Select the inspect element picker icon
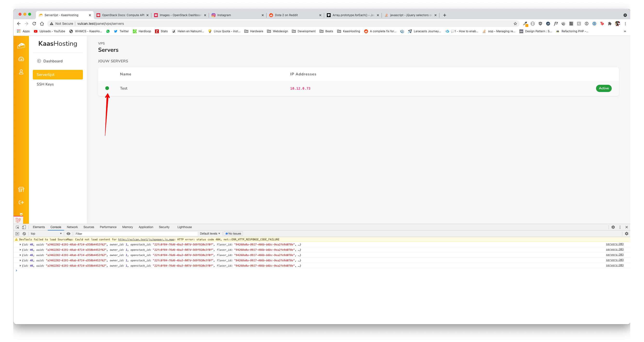This screenshot has width=644, height=342. (x=18, y=227)
